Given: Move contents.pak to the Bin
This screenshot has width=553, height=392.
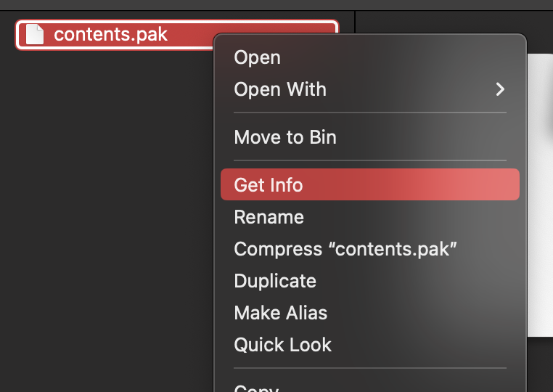Looking at the screenshot, I should pyautogui.click(x=369, y=137).
